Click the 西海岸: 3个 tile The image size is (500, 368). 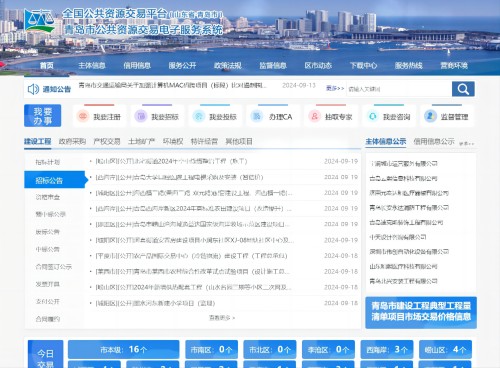click(x=387, y=349)
